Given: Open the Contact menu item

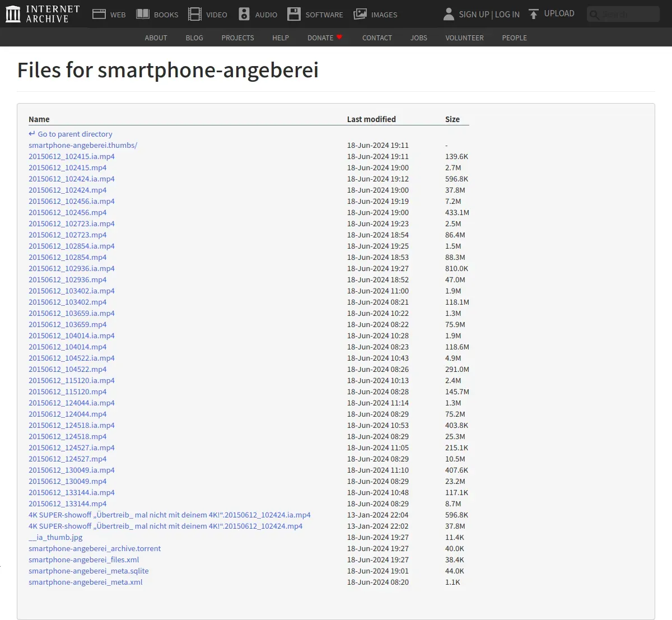Looking at the screenshot, I should pyautogui.click(x=377, y=38).
